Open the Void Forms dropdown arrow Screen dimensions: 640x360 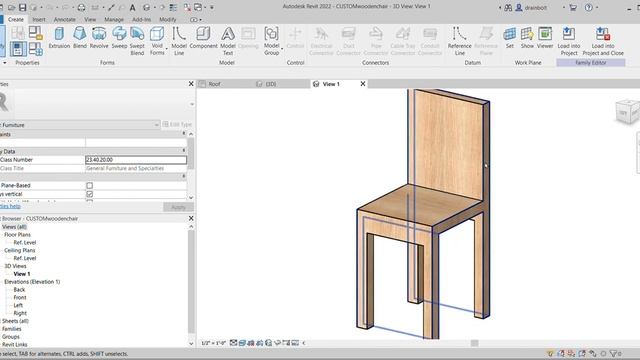[167, 49]
